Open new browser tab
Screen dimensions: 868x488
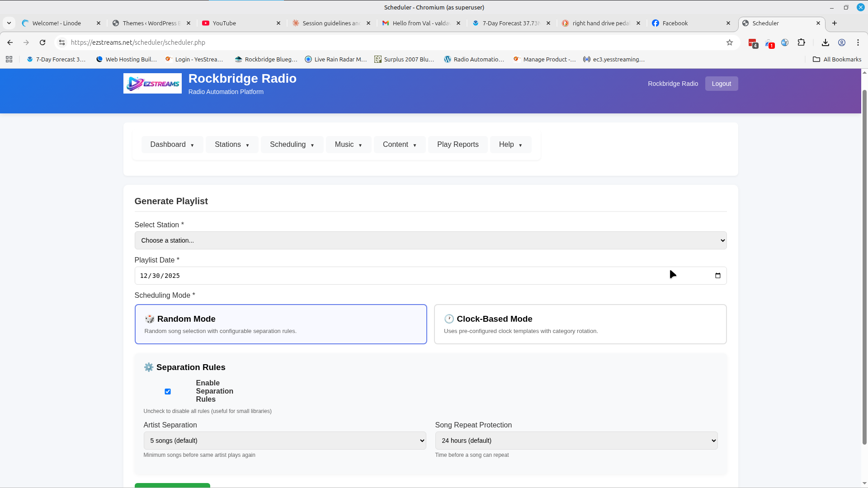835,23
